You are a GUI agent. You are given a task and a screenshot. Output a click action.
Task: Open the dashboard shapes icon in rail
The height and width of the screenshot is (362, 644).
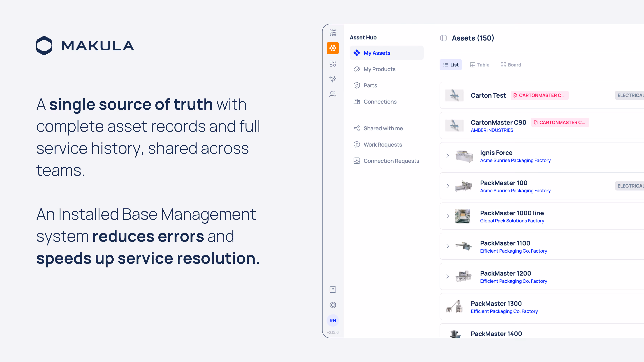(x=333, y=63)
